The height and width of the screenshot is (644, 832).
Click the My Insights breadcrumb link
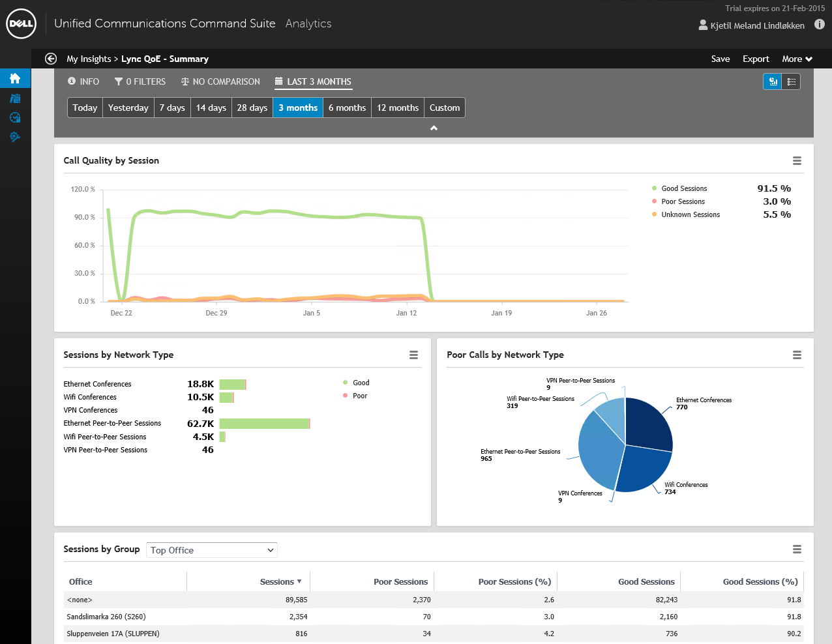click(x=89, y=59)
